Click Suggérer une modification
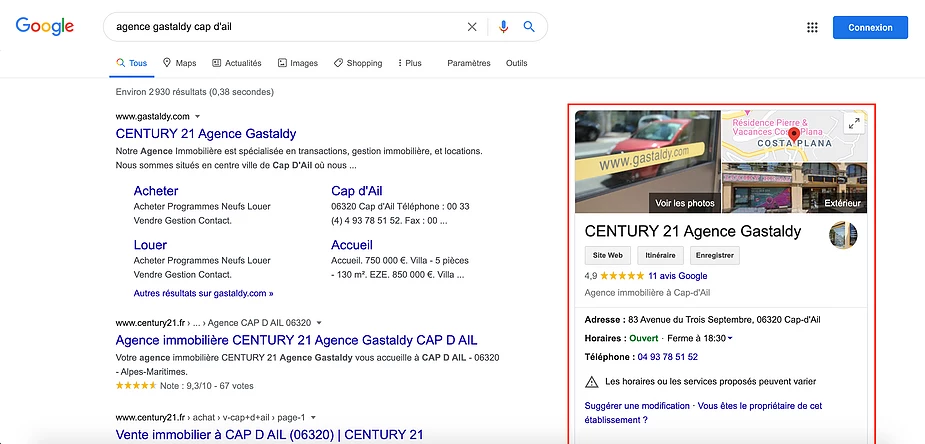This screenshot has height=444, width=925. (637, 406)
